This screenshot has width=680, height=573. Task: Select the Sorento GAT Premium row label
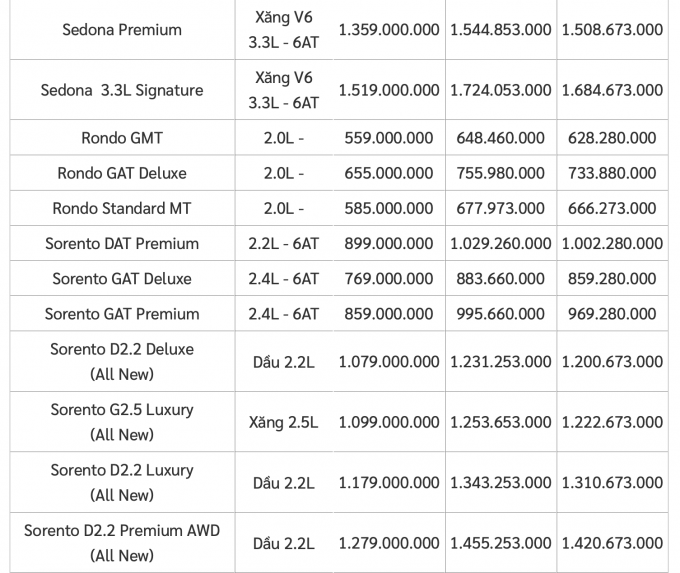click(122, 313)
